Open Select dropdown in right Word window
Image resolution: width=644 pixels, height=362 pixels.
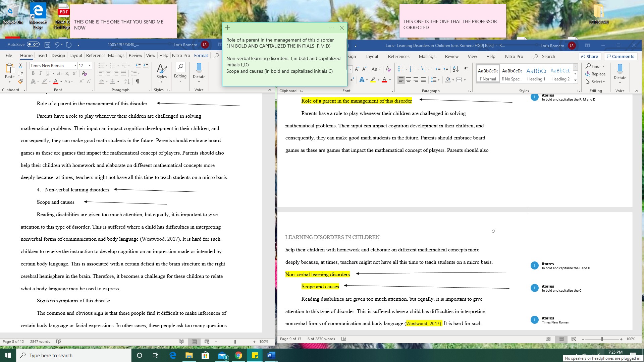[x=595, y=82]
